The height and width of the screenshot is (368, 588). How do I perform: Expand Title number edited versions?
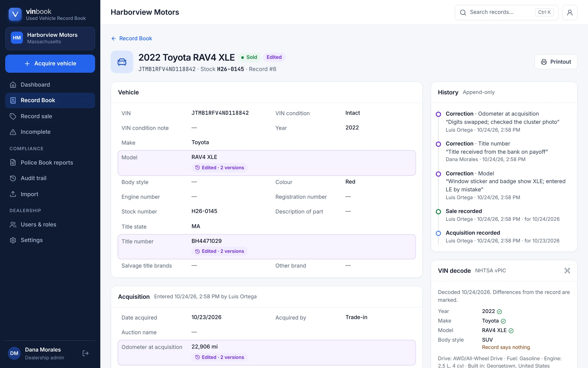tap(220, 251)
